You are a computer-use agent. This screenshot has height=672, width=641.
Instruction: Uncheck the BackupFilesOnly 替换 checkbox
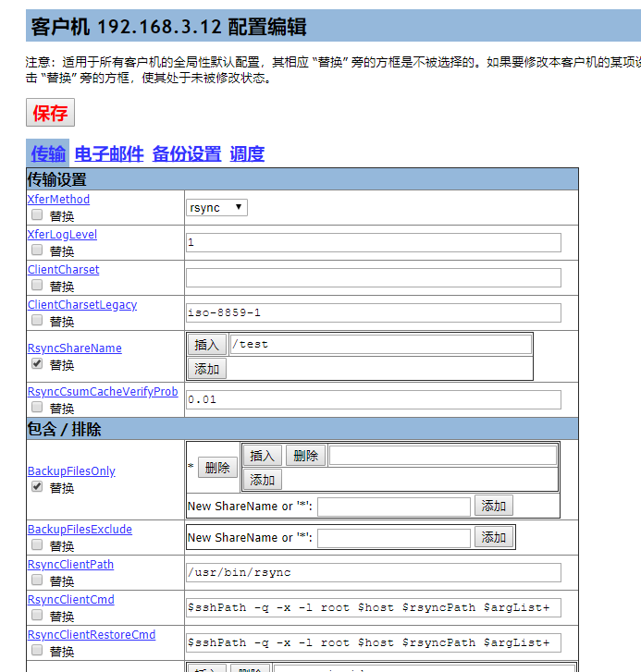coord(37,486)
